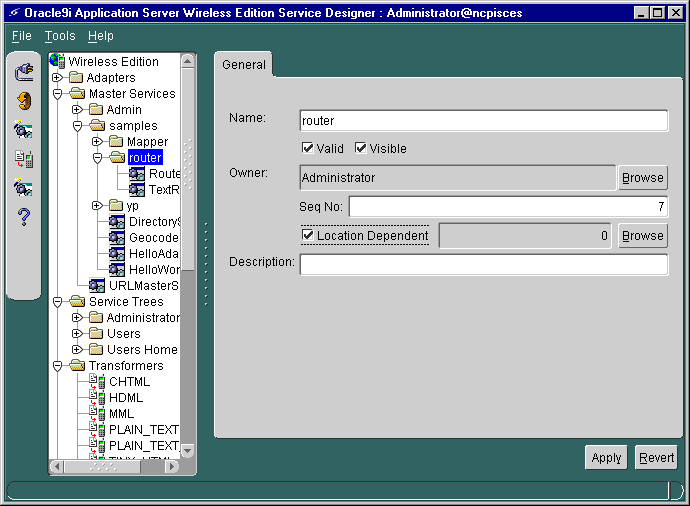The image size is (690, 506).
Task: Click tree scroll down arrow
Action: (188, 451)
